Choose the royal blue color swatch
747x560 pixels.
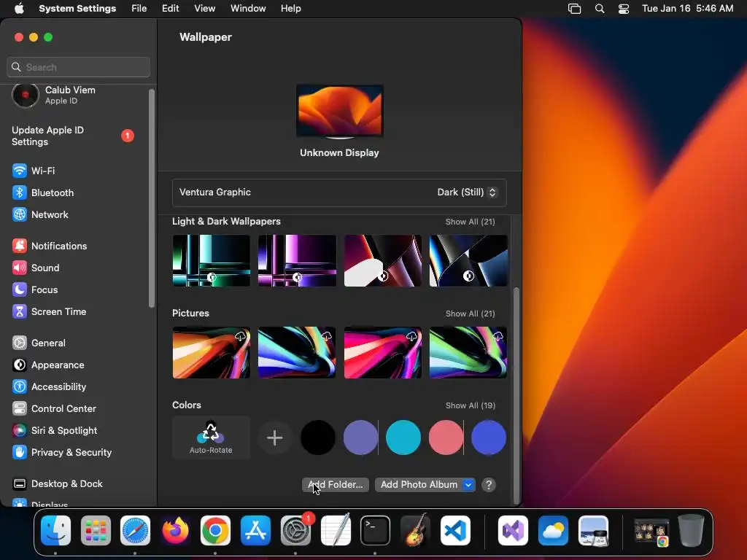click(488, 437)
